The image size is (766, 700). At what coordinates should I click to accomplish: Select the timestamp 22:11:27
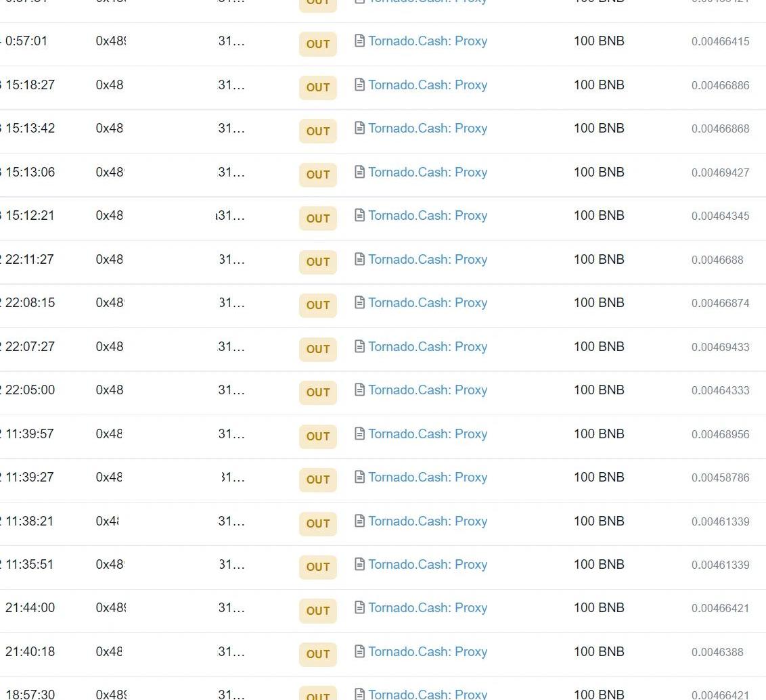pyautogui.click(x=29, y=259)
